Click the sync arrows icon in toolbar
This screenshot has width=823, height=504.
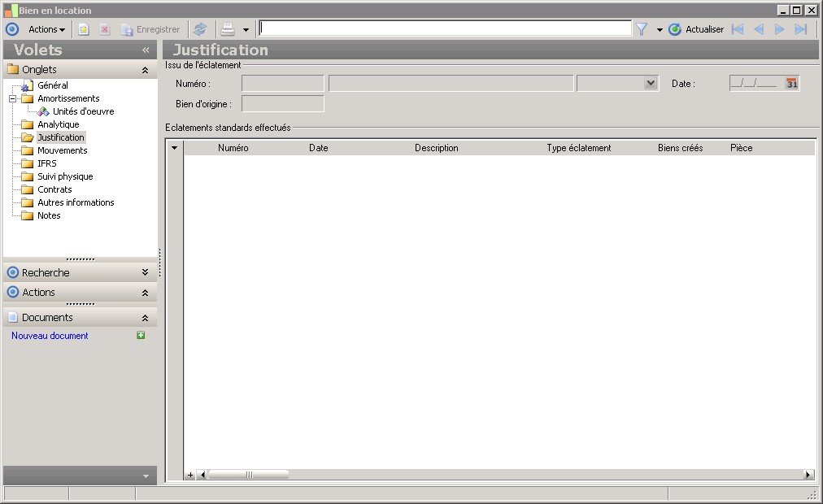(200, 29)
